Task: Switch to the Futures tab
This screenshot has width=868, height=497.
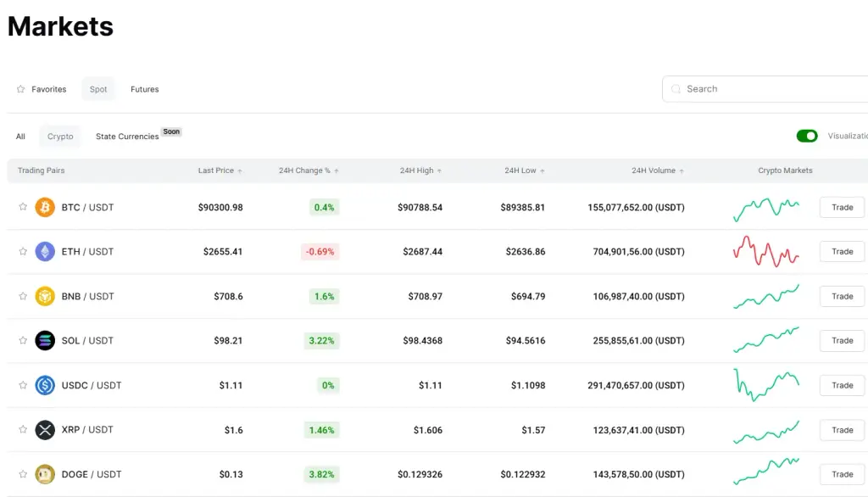Action: click(144, 89)
